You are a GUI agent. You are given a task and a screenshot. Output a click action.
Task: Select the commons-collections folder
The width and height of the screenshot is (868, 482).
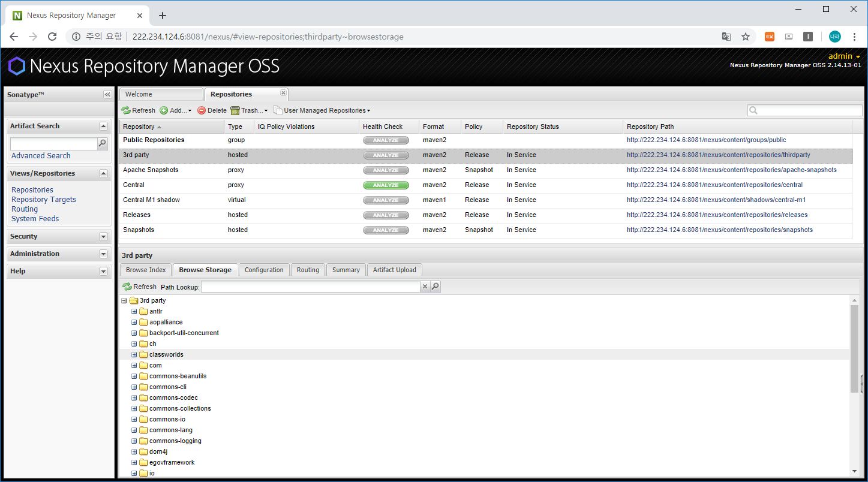pos(180,409)
